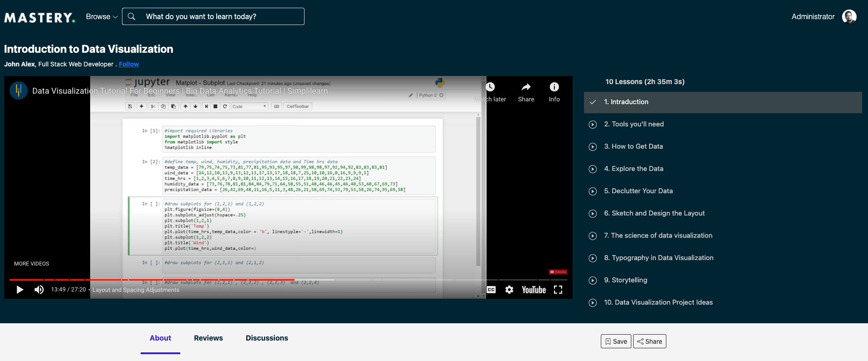Click play icon for '4. Explore the Data'
The width and height of the screenshot is (868, 361).
(593, 169)
